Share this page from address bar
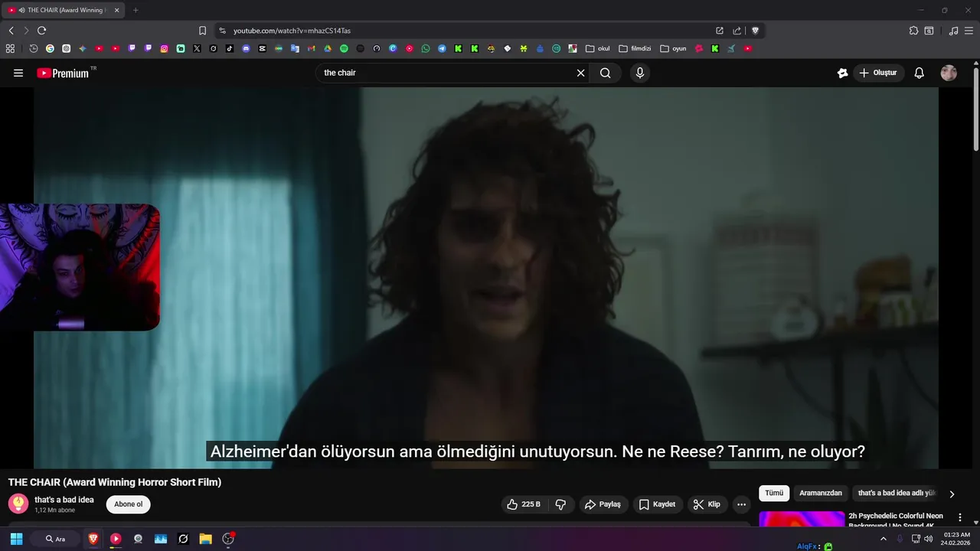Screen dimensions: 980x551 (x=737, y=31)
